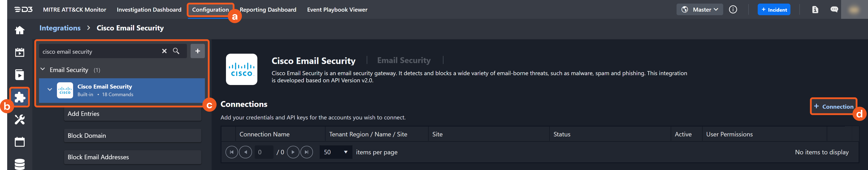
Task: Open the Master site selector
Action: coord(700,9)
